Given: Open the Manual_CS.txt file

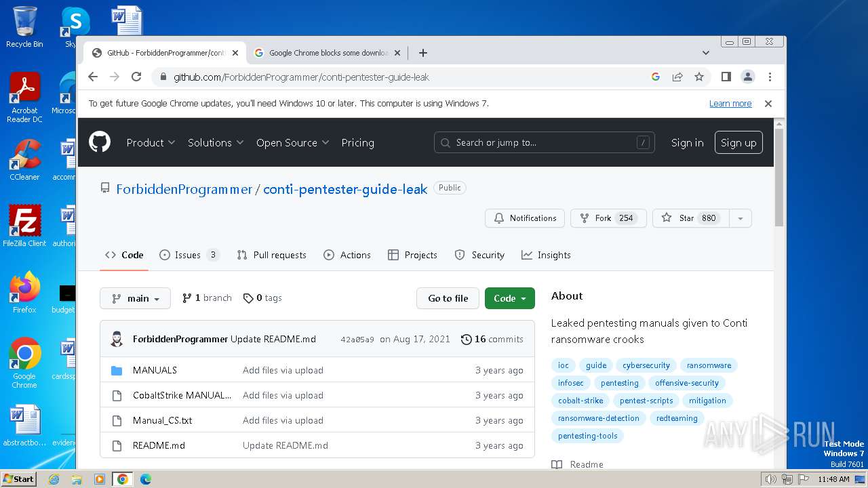Looking at the screenshot, I should tap(162, 420).
